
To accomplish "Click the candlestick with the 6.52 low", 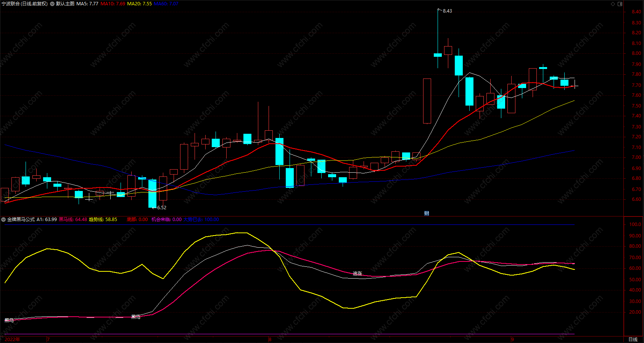I will pyautogui.click(x=152, y=194).
